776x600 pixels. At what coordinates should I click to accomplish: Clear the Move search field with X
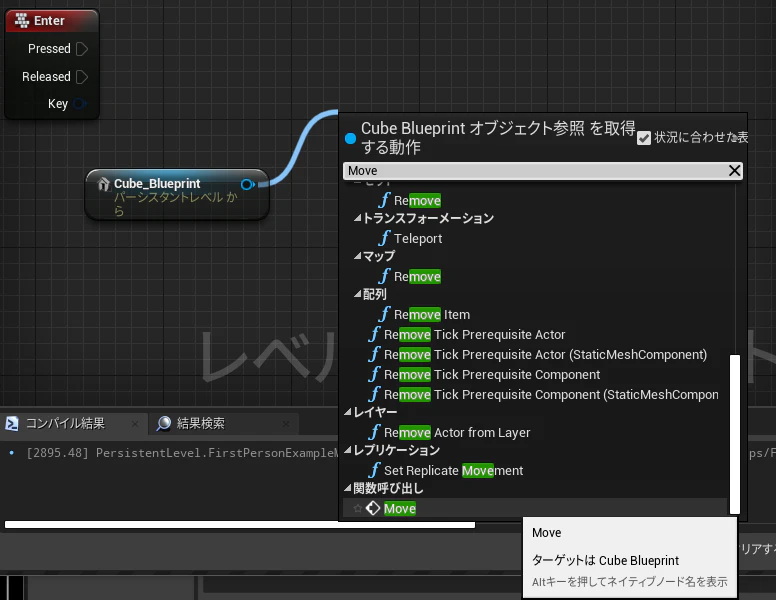(734, 171)
